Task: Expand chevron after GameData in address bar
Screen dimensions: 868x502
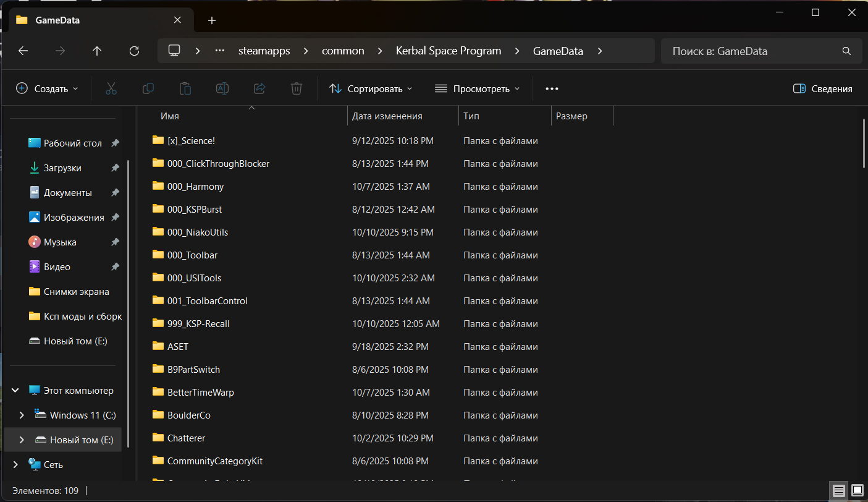Action: pos(600,51)
